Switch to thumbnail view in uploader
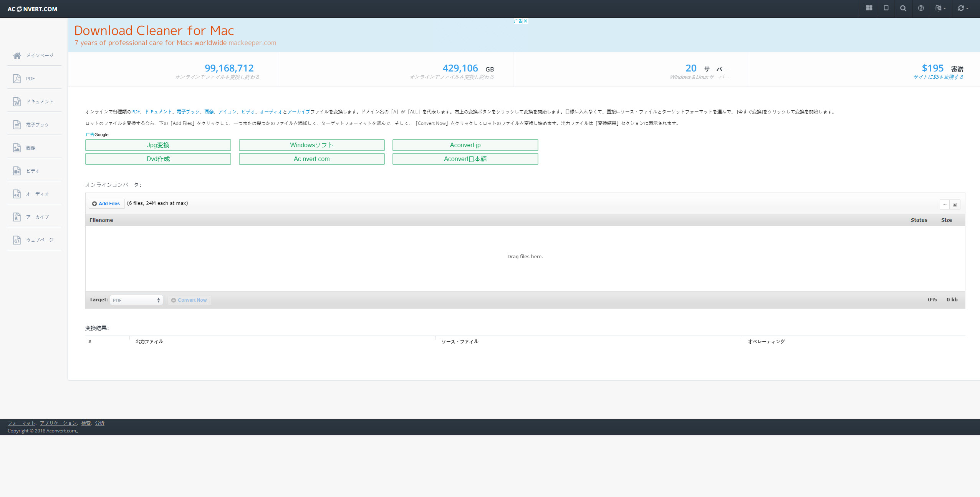 pos(955,204)
